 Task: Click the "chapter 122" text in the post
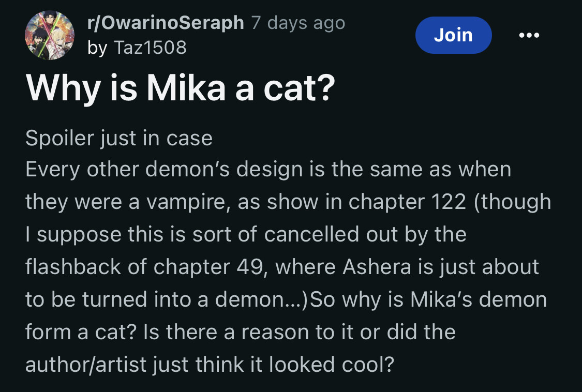click(407, 202)
